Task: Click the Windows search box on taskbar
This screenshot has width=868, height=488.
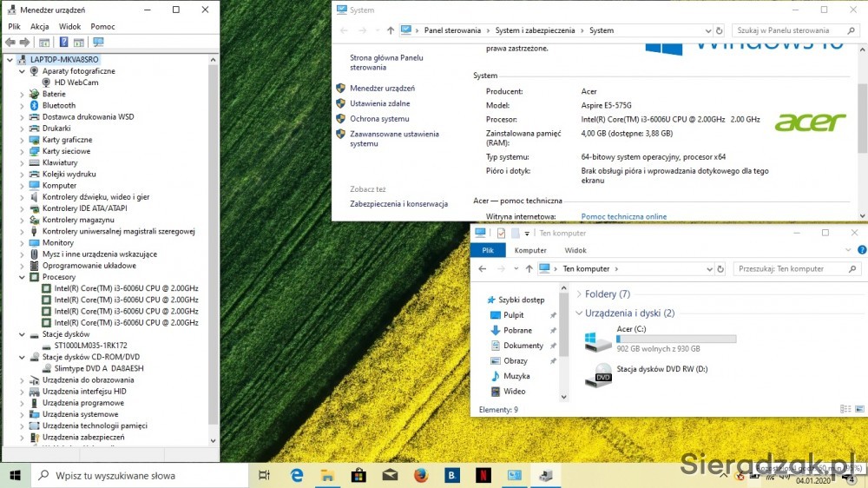Action: [139, 475]
